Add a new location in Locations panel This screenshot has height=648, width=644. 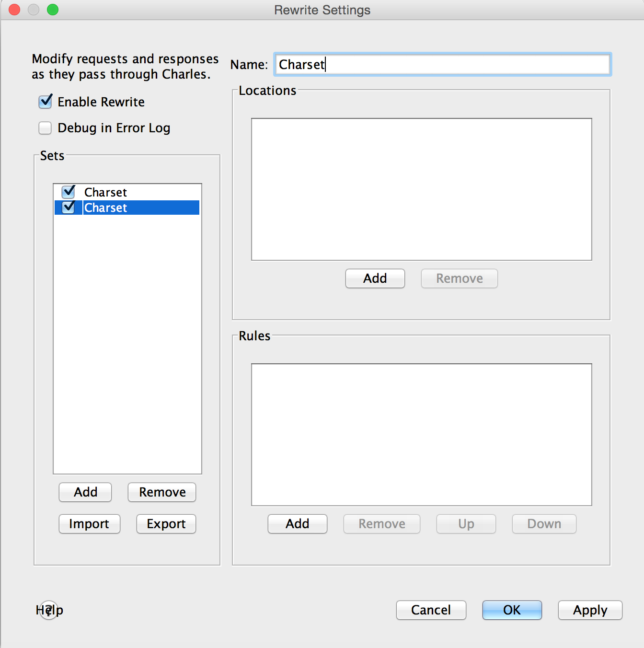(375, 278)
